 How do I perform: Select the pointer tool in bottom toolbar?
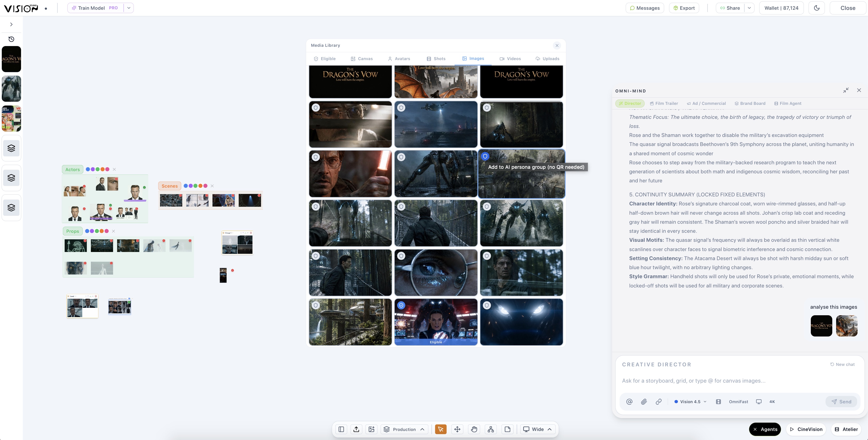440,429
